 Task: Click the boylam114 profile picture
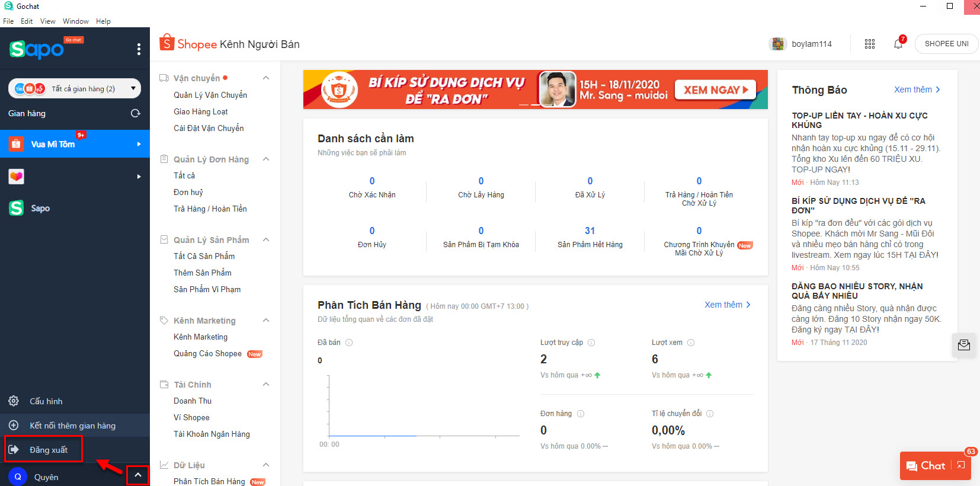[x=777, y=44]
